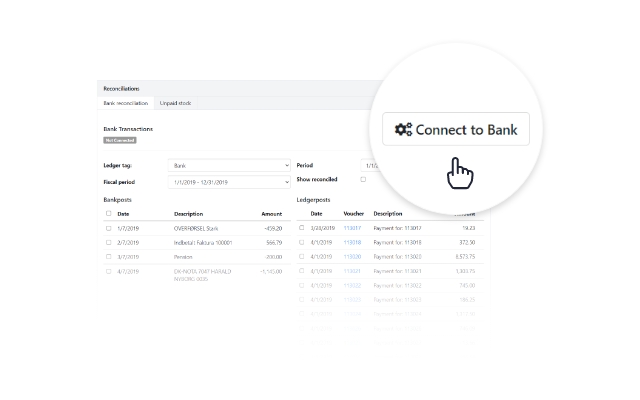Image resolution: width=640 pixels, height=400 pixels.
Task: Check the 1/7/2019 OVERFØRSEL bankpost row
Action: coord(109,229)
